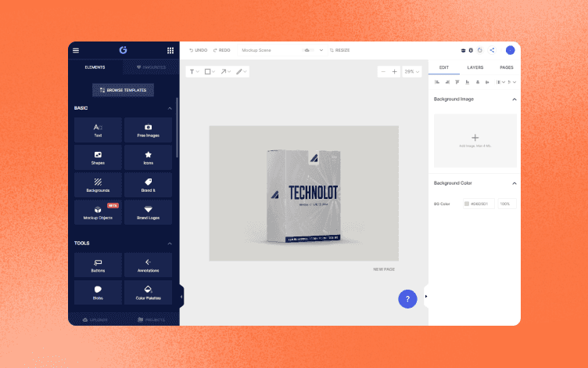Click the center vertically align icon
Viewport: 588px width, 368px height.
click(x=478, y=82)
